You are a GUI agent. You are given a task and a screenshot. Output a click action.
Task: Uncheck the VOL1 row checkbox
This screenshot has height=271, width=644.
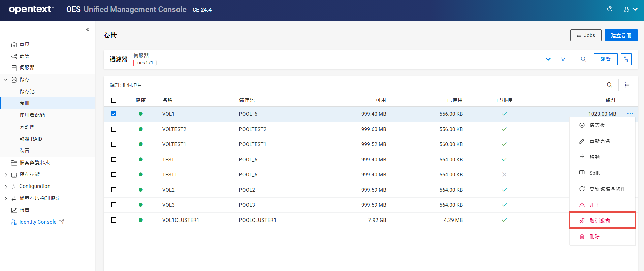pos(114,114)
